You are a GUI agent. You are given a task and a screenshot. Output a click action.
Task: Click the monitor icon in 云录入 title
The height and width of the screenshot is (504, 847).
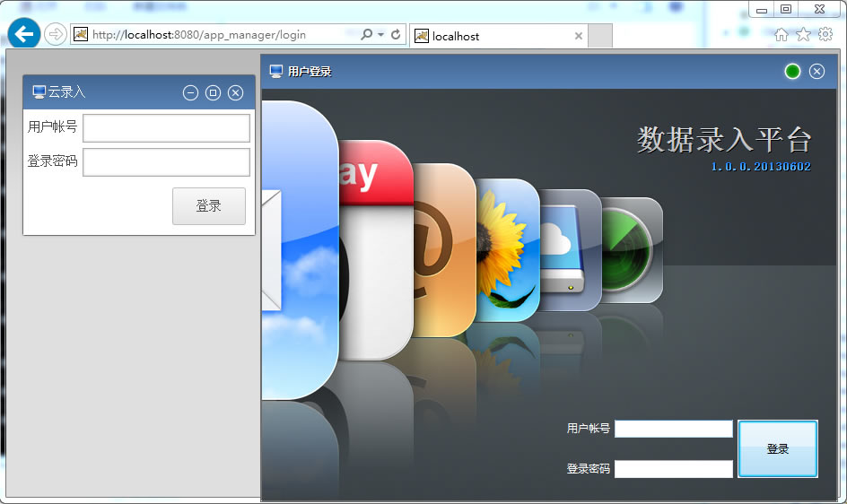pyautogui.click(x=39, y=92)
